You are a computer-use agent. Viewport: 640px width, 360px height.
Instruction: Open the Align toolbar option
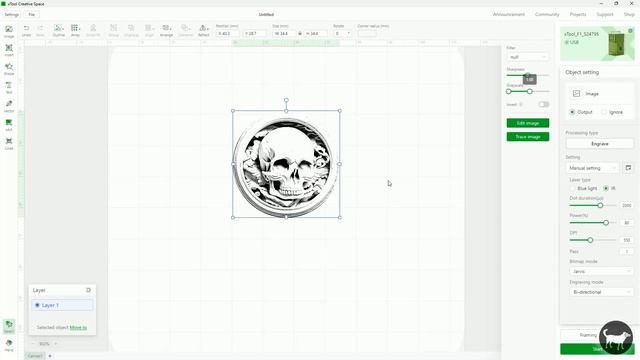[149, 30]
